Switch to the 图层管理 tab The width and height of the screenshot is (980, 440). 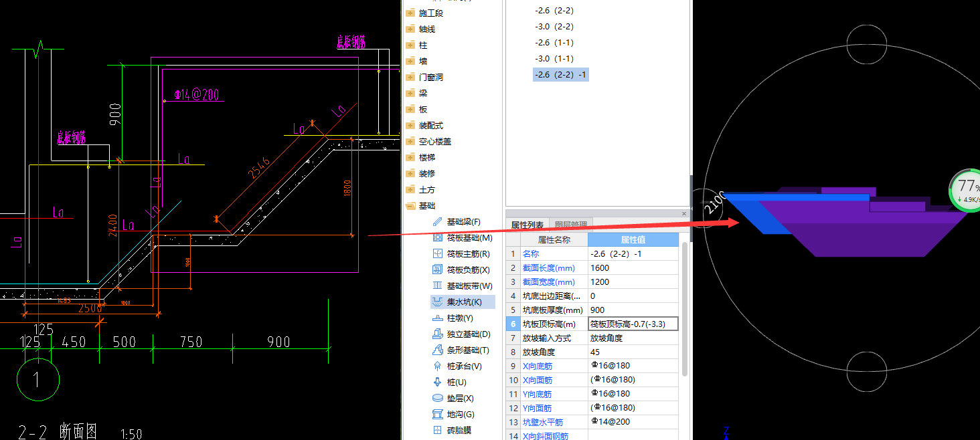tap(570, 225)
